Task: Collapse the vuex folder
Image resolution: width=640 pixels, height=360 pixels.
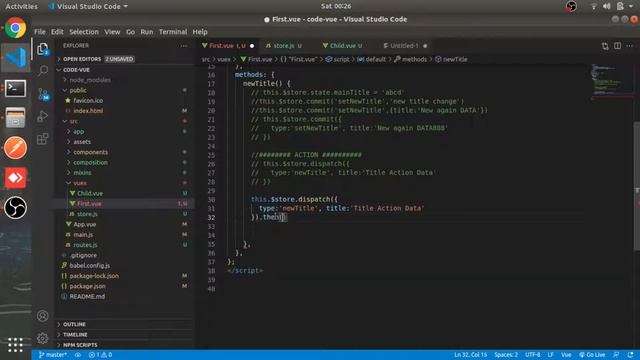Action: click(124, 183)
